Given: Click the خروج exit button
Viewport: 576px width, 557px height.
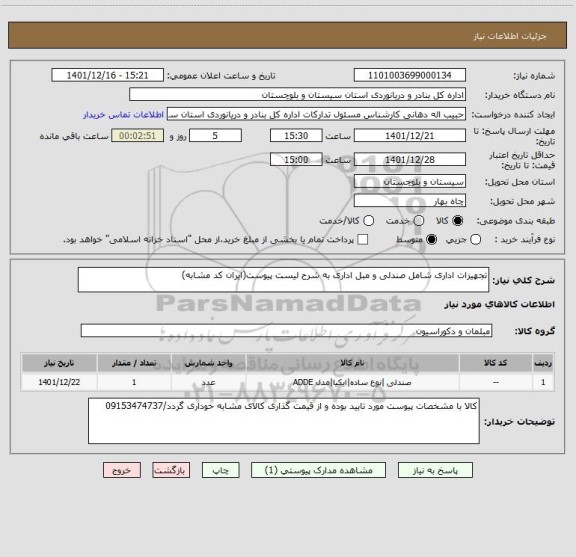Looking at the screenshot, I should click(122, 470).
